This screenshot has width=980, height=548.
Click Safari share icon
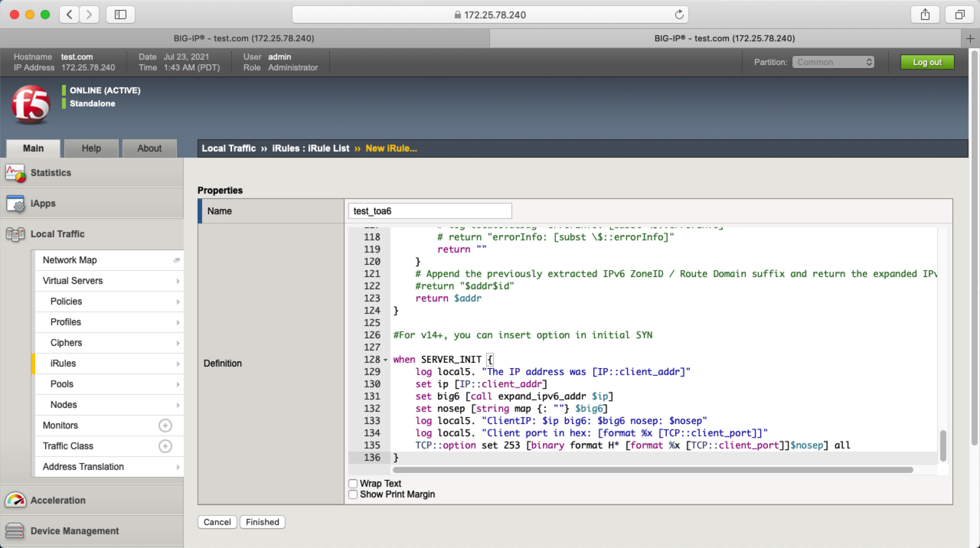pyautogui.click(x=925, y=15)
